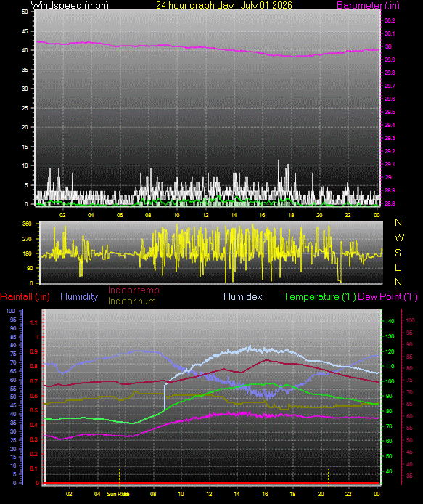
Task: Click the red Rainfall (.in) legend label
Action: click(x=25, y=297)
